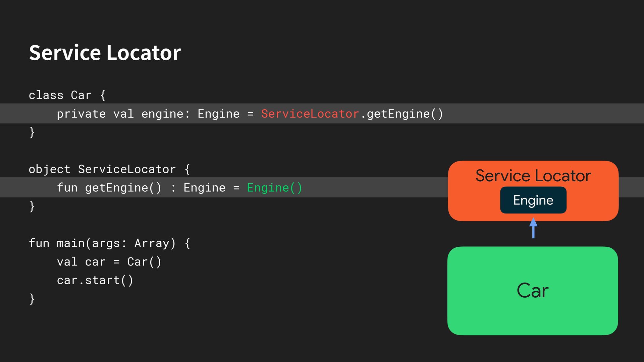The width and height of the screenshot is (644, 362).
Task: Click the 'class Car {' code line
Action: tap(67, 96)
